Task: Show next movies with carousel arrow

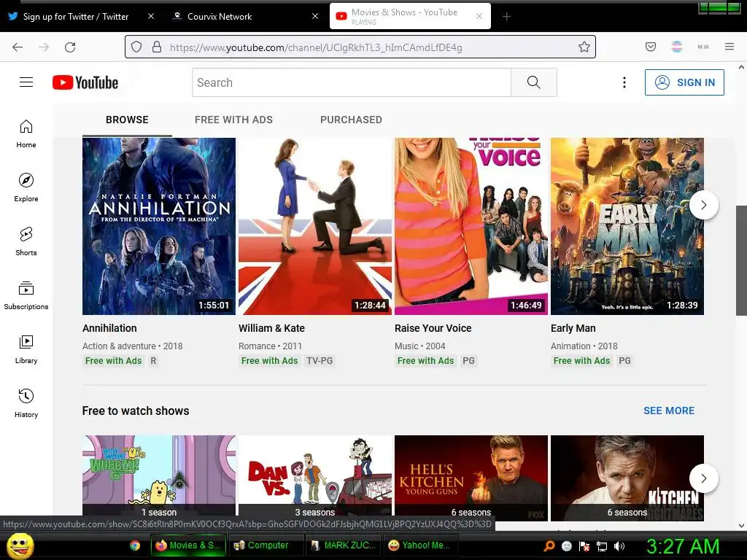Action: click(x=704, y=205)
